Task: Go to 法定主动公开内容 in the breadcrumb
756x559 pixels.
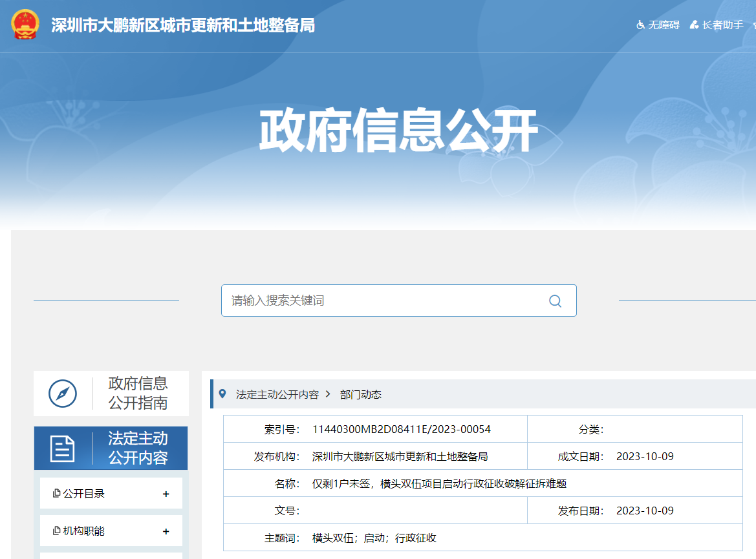Action: (277, 394)
